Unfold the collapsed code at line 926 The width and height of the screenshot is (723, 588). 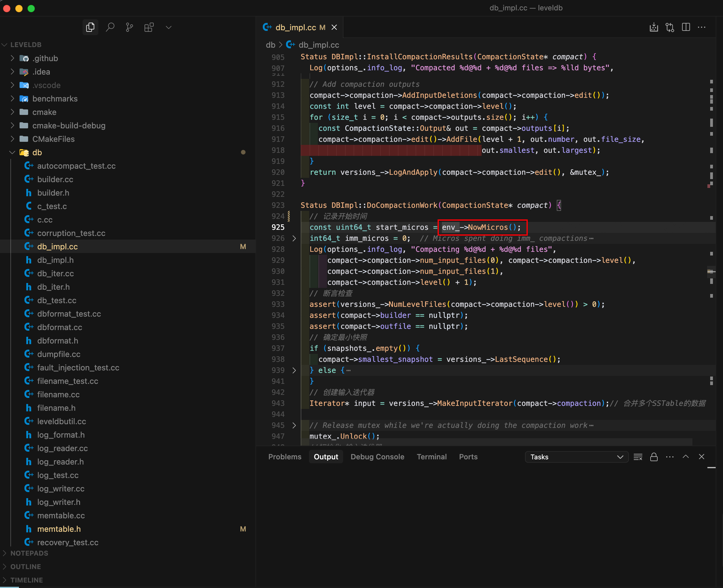click(294, 238)
